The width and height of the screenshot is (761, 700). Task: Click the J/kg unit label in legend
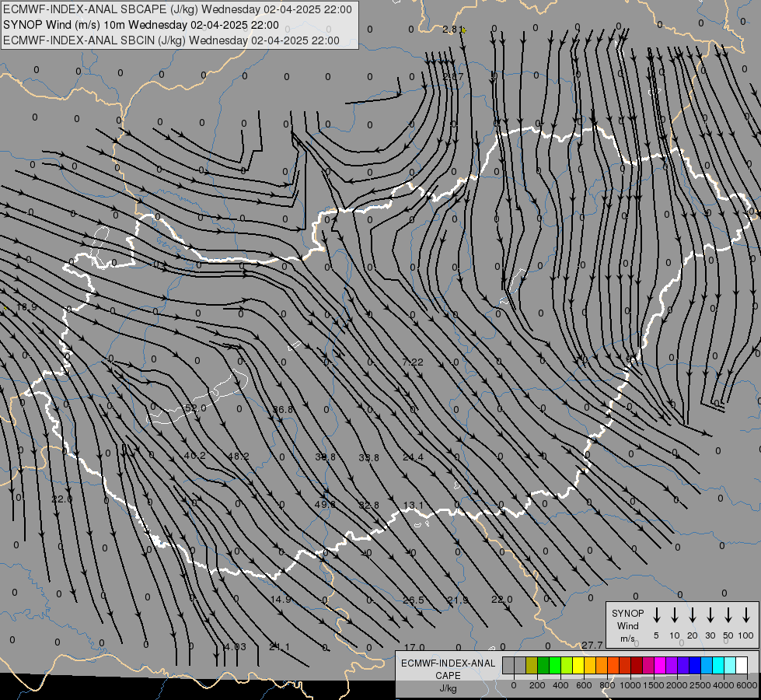448,689
